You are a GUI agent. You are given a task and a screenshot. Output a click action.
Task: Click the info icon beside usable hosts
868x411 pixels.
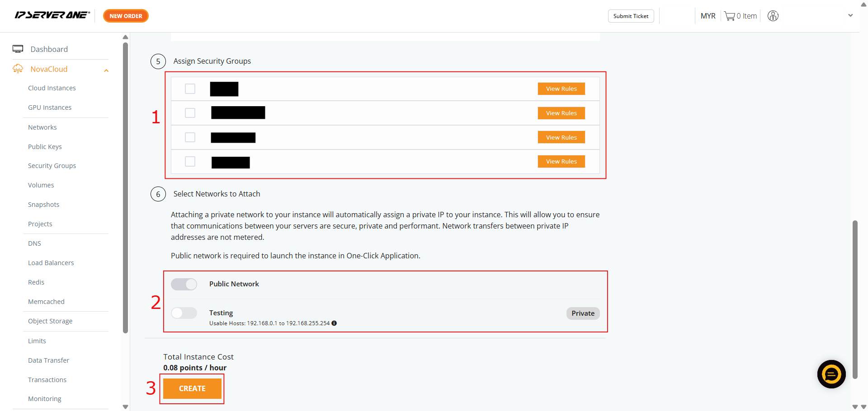coord(334,323)
